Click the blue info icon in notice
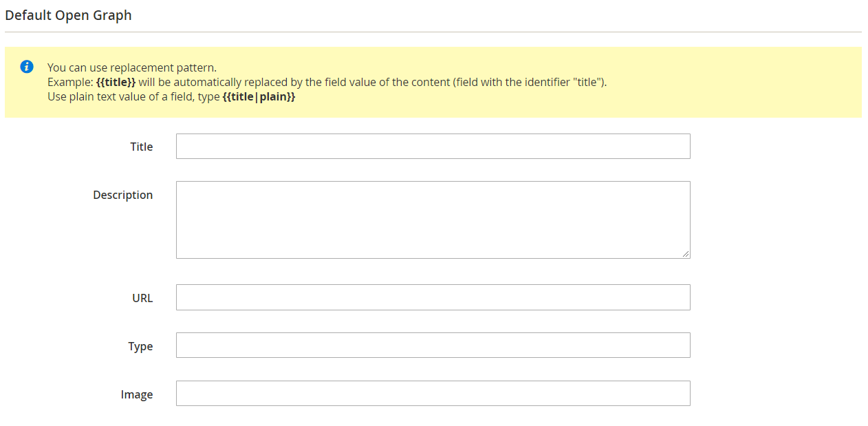The height and width of the screenshot is (426, 868). pyautogui.click(x=27, y=67)
